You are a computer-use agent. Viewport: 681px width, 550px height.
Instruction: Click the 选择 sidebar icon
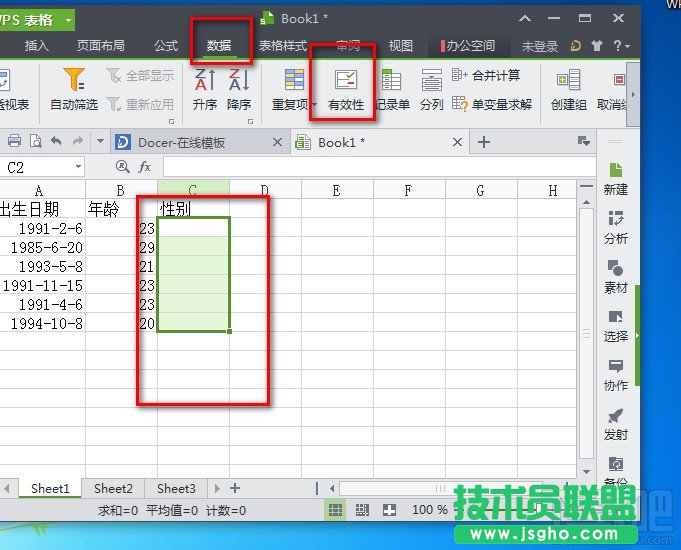point(615,326)
